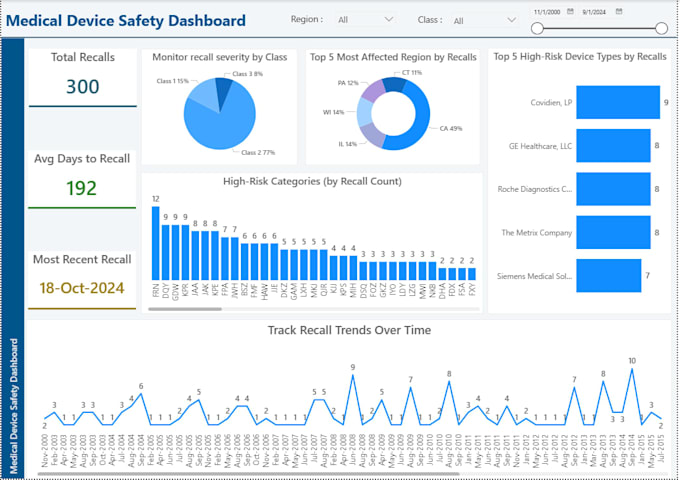Screen dimensions: 680x480
Task: Click the Total Recalls card value 300
Action: tap(82, 87)
